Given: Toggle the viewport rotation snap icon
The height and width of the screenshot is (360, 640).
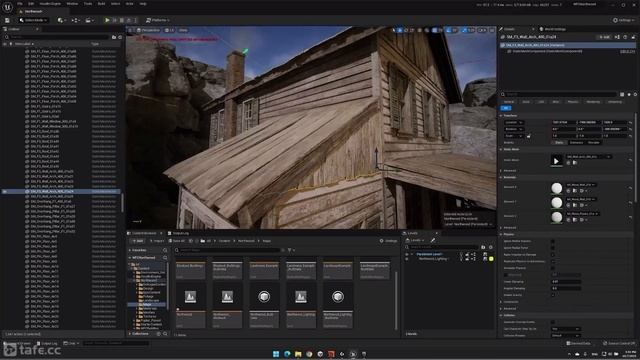Looking at the screenshot, I should (449, 30).
